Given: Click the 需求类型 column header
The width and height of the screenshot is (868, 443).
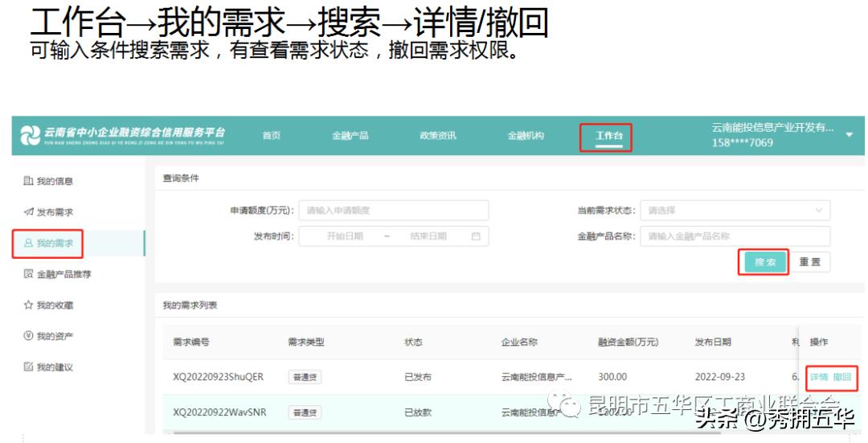Looking at the screenshot, I should pos(306,343).
